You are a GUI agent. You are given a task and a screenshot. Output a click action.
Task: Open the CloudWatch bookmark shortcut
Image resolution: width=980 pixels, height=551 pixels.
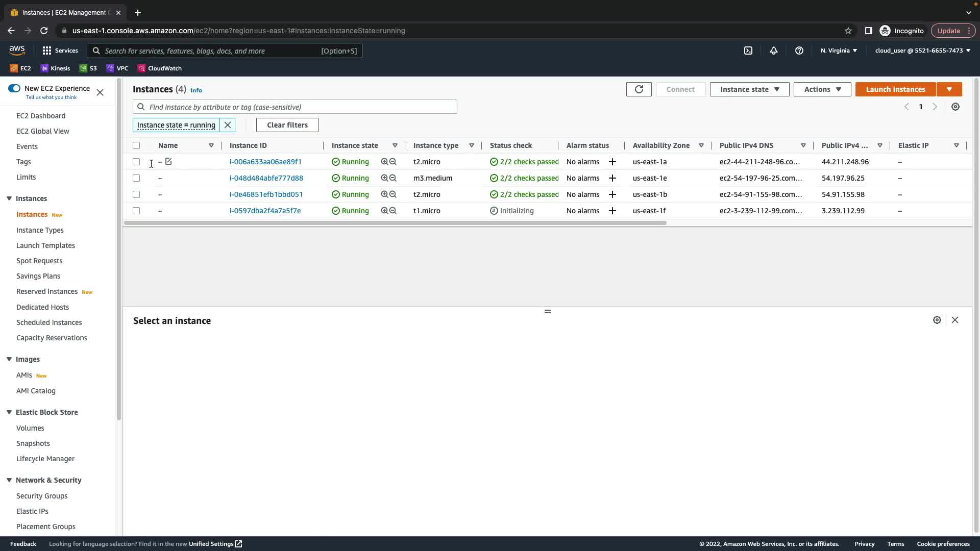tap(160, 68)
